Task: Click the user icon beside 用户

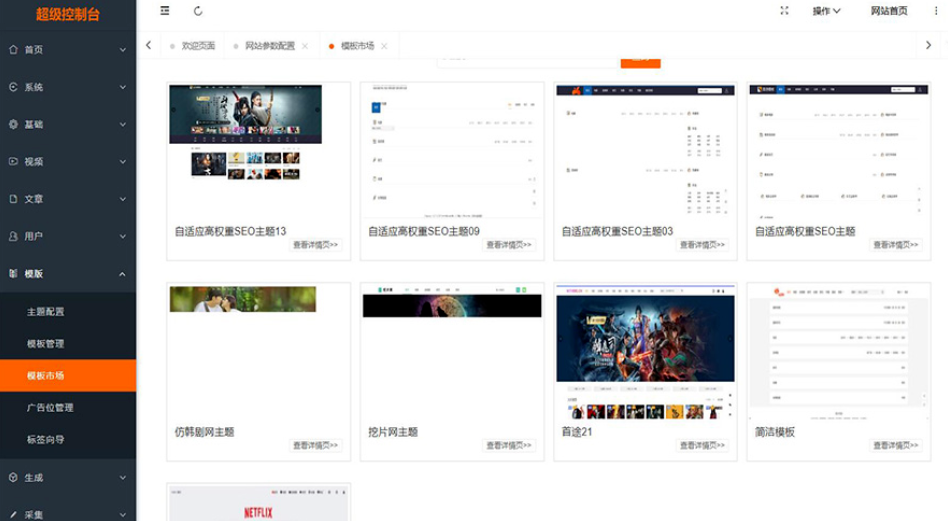Action: point(13,236)
